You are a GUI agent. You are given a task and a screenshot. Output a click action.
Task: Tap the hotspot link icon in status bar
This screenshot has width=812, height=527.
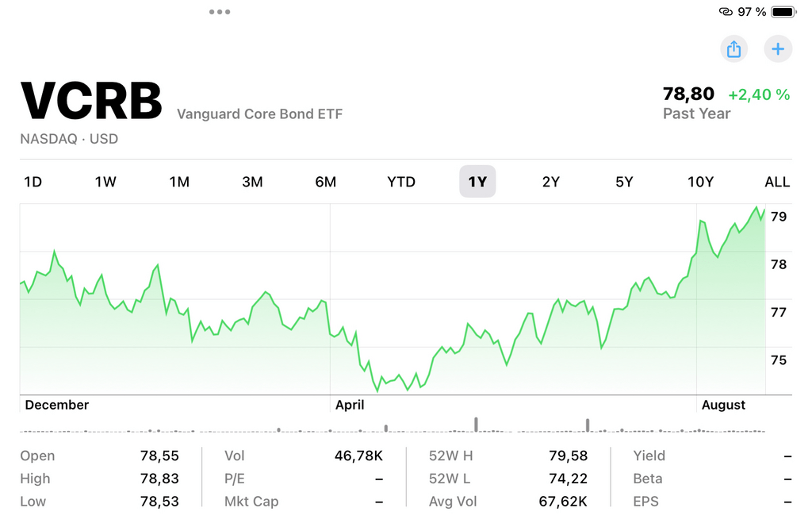click(726, 12)
